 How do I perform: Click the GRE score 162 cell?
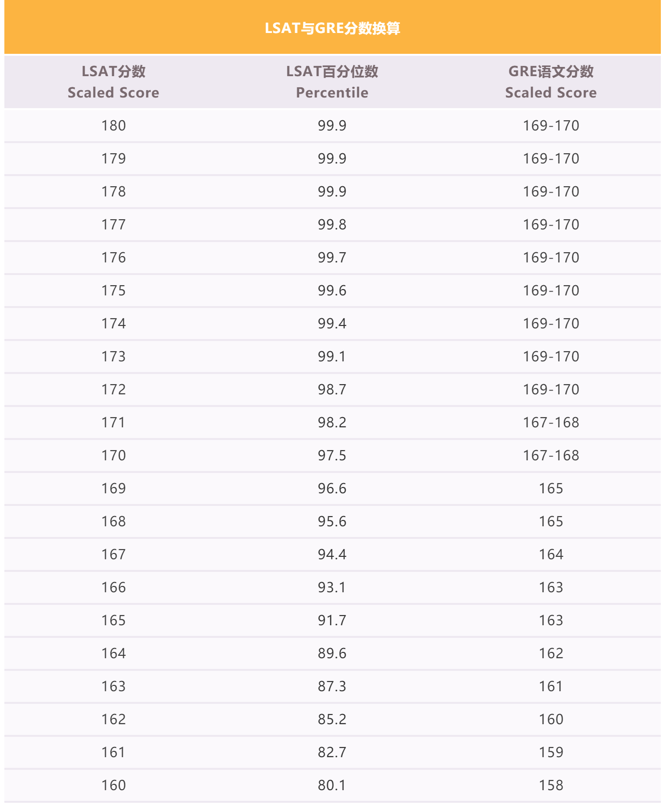coord(551,653)
